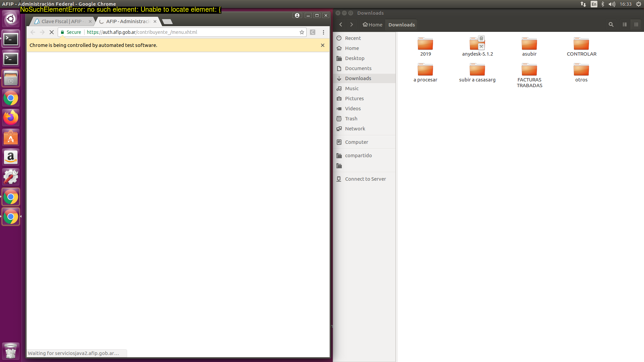Open clock showing 16:33

tap(626, 4)
